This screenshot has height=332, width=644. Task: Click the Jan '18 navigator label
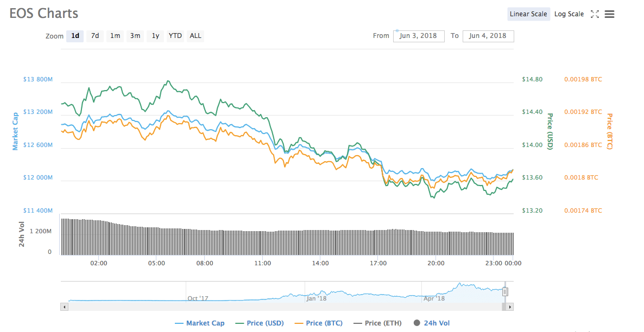317,298
